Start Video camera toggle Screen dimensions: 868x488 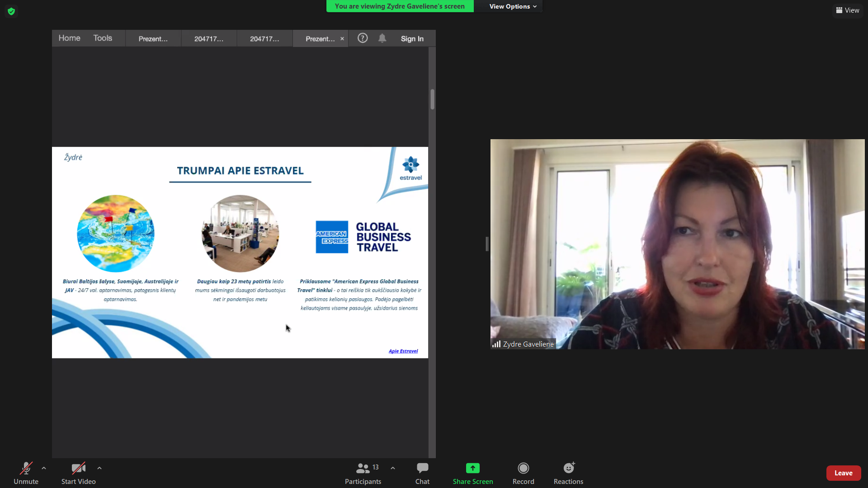78,473
